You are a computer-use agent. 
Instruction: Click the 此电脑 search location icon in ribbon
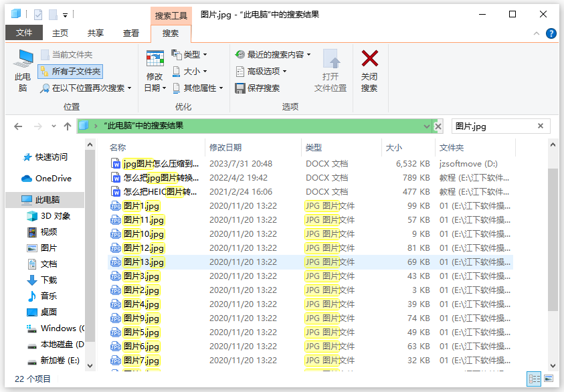23,70
